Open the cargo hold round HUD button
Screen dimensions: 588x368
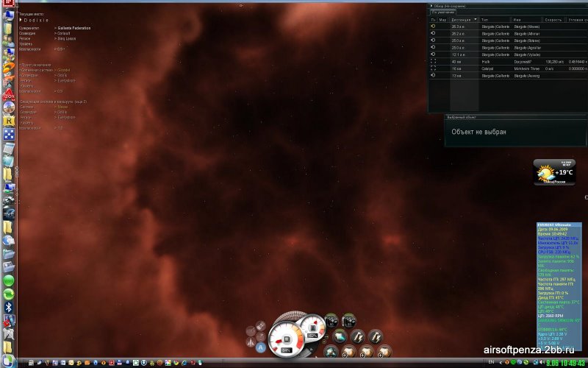pyautogui.click(x=261, y=325)
